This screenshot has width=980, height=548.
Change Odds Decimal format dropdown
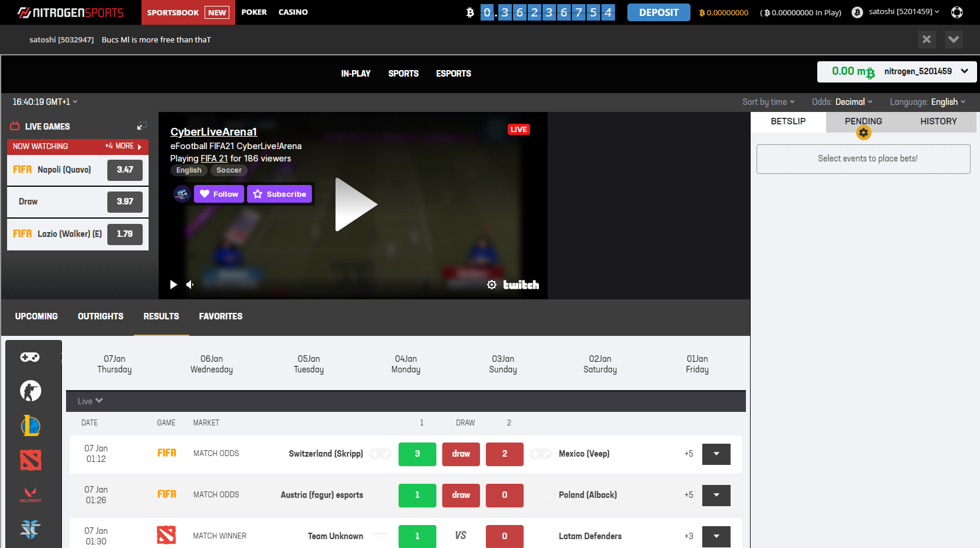pos(842,102)
